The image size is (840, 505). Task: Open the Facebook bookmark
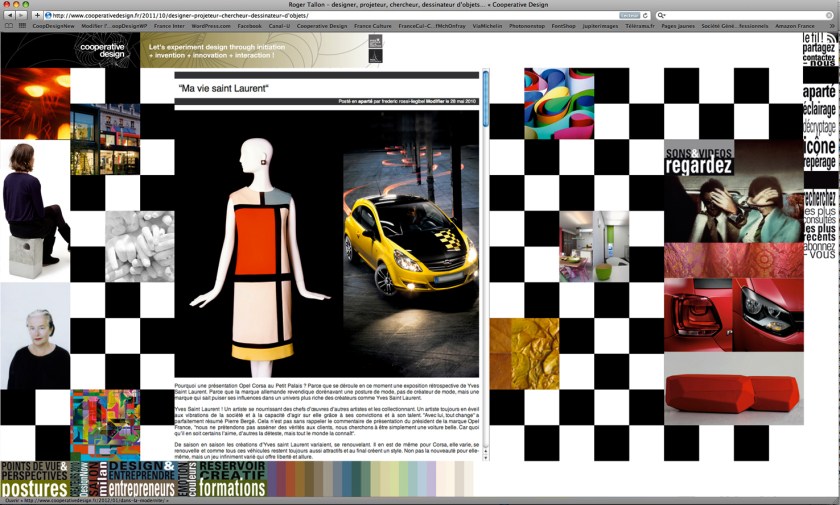(250, 26)
